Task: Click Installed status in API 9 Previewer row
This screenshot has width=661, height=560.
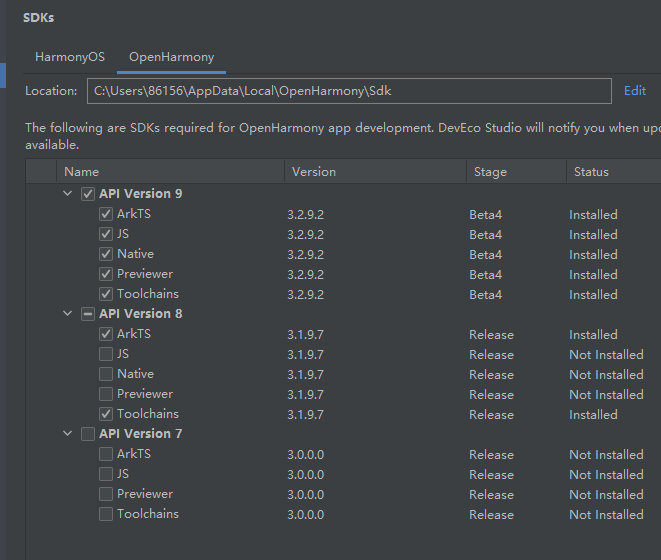Action: 593,275
